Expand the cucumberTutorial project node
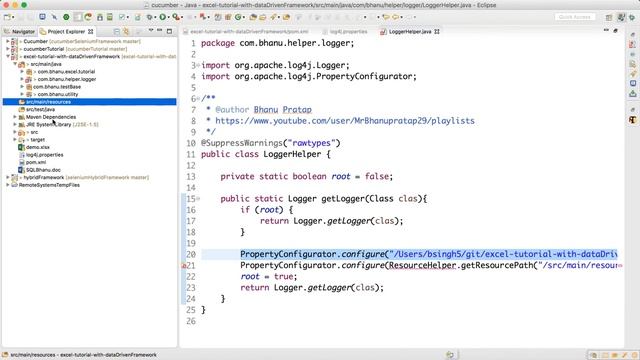This screenshot has width=640, height=360. pyautogui.click(x=8, y=49)
